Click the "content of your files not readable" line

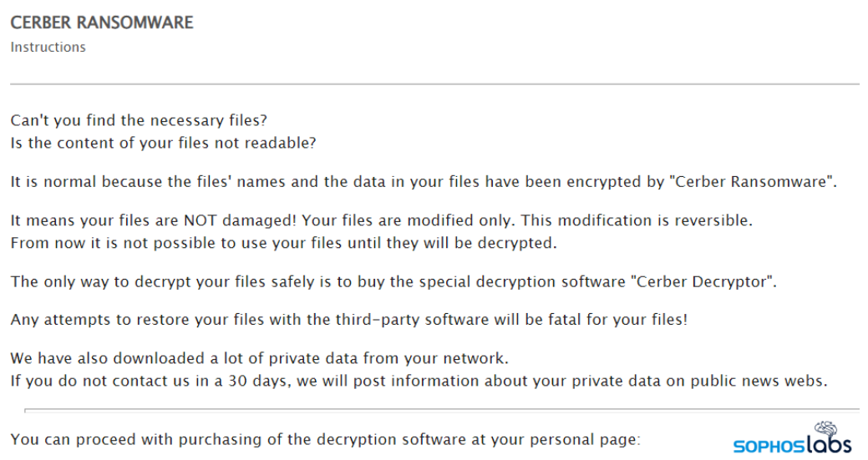tap(163, 143)
